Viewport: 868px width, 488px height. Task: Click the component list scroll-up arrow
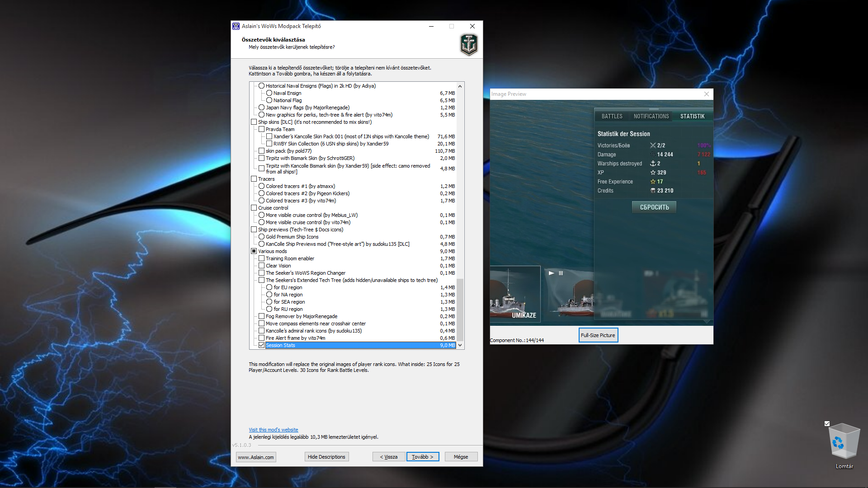click(x=460, y=86)
